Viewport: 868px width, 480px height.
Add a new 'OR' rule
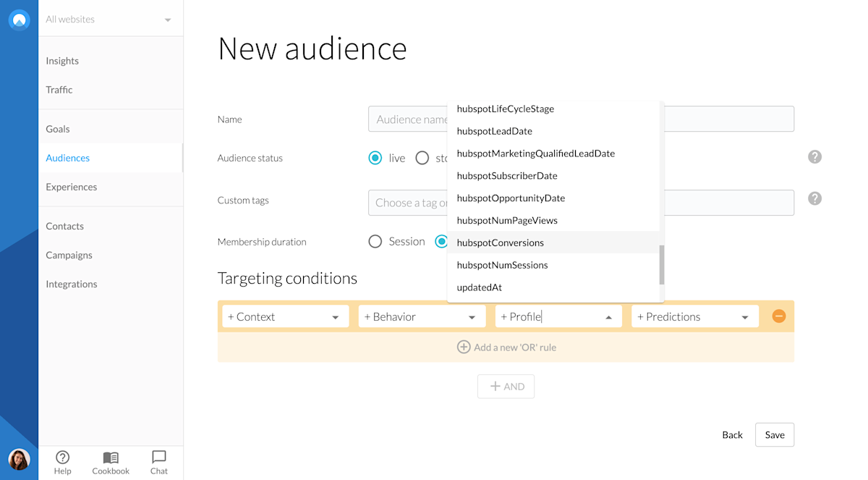coord(506,348)
